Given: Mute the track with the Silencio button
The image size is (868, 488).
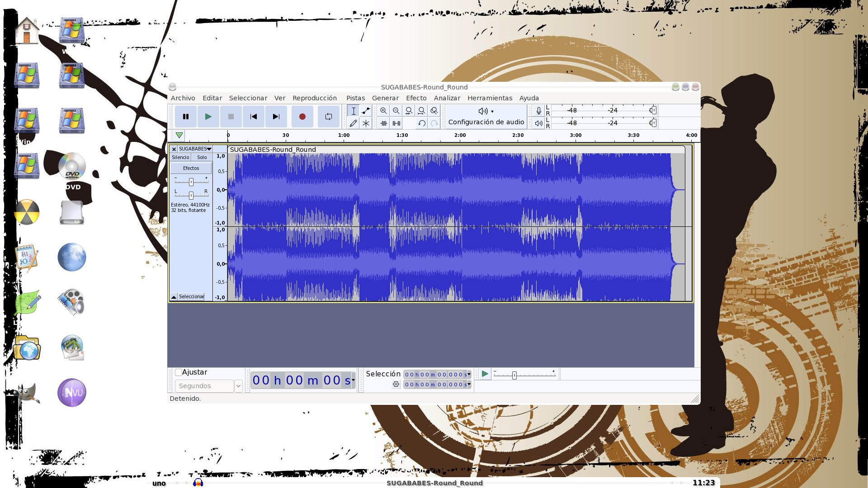Looking at the screenshot, I should (180, 157).
